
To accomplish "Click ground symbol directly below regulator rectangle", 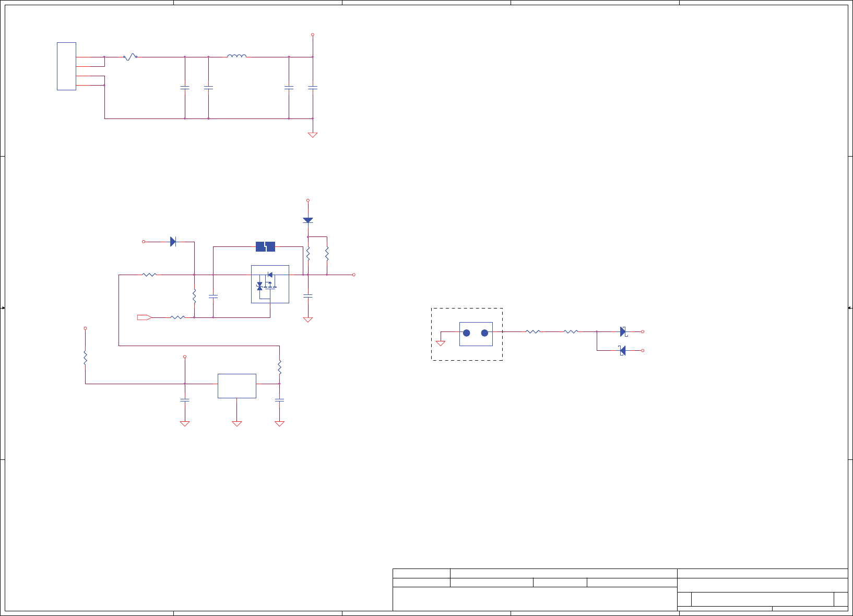I will point(237,423).
